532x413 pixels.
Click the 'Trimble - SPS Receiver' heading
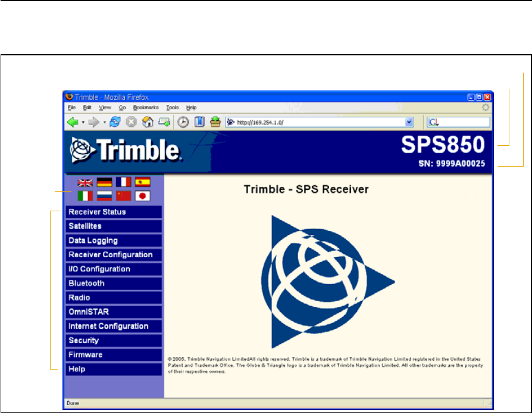[x=306, y=189]
